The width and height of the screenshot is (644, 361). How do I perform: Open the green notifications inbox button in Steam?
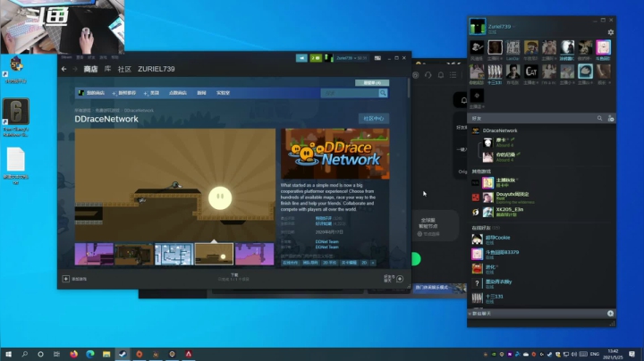[316, 58]
